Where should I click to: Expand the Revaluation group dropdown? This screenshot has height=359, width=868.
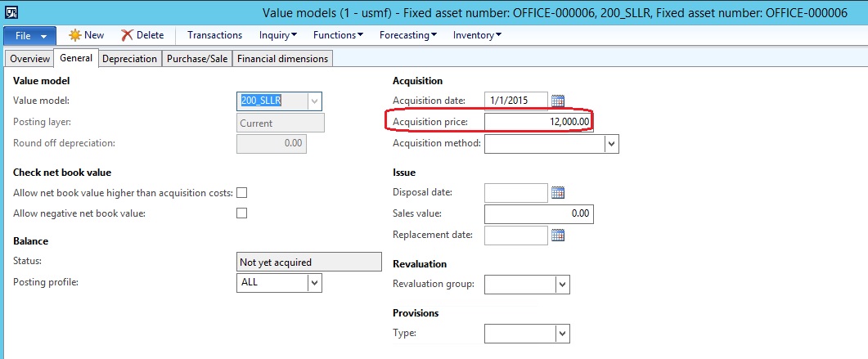tap(561, 285)
